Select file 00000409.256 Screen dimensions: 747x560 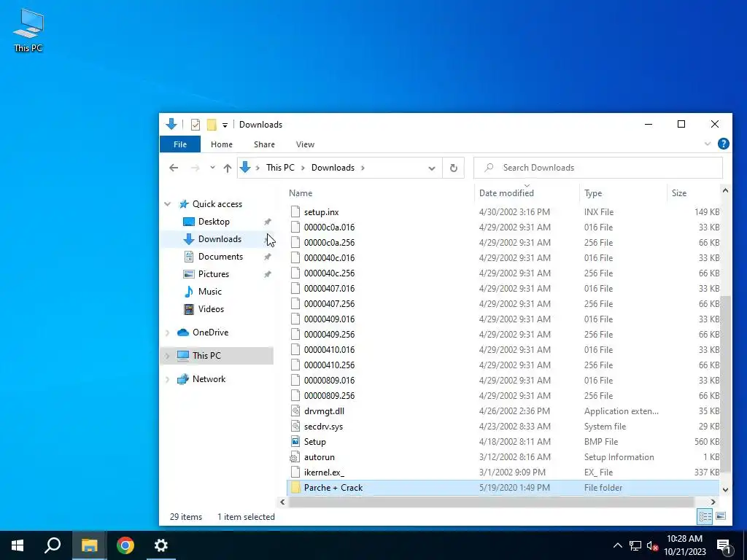[504, 334]
